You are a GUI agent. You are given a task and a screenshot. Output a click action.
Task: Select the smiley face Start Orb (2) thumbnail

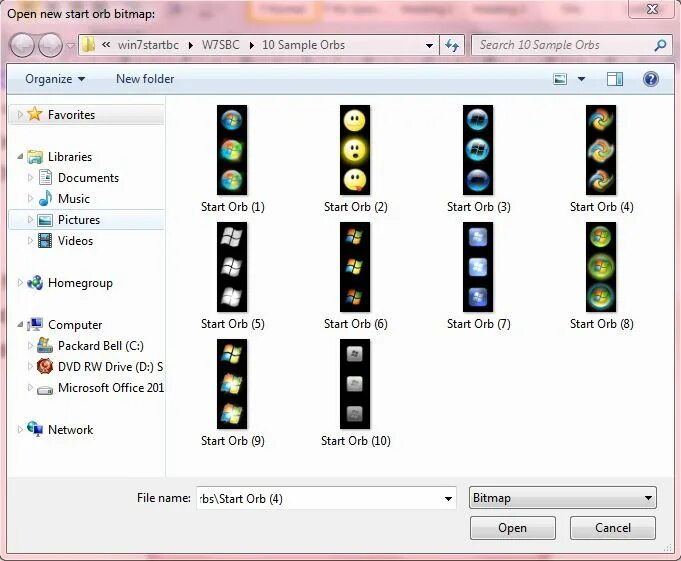[x=355, y=150]
